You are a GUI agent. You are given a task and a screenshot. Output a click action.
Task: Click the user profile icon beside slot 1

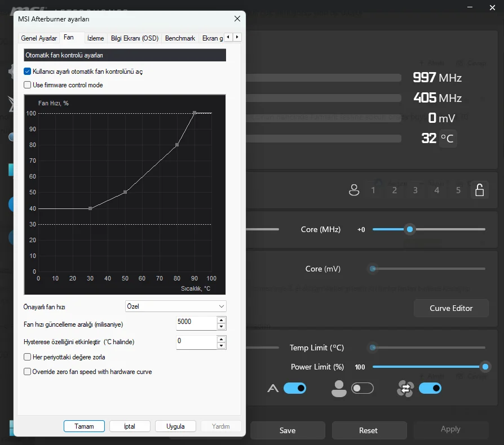tap(354, 190)
